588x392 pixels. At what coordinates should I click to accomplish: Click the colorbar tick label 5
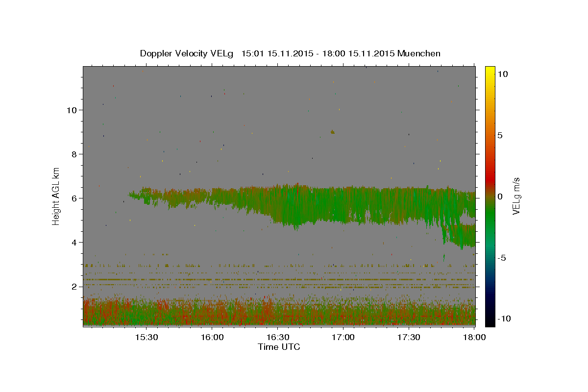(500, 135)
